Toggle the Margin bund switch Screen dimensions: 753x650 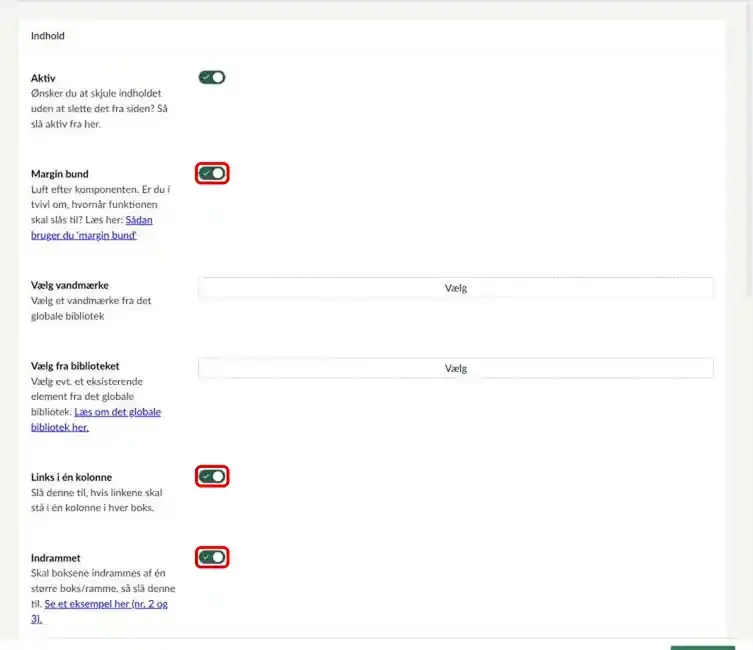coord(212,173)
